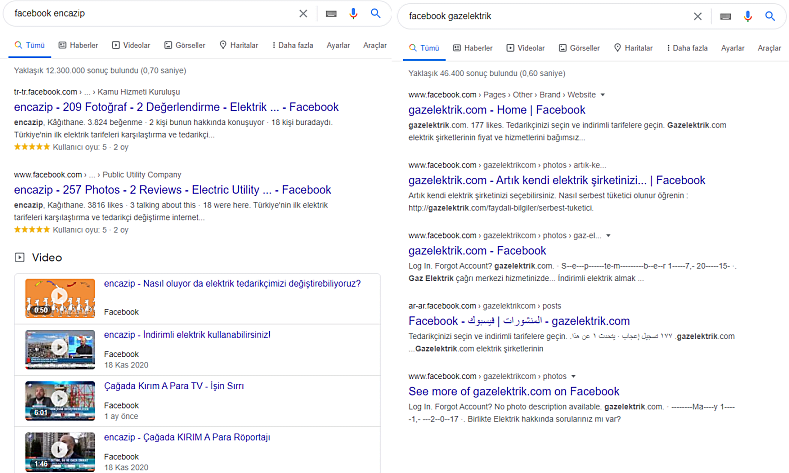Open on-screen keyboard in gazelektrik search bar
The width and height of the screenshot is (789, 473).
[726, 17]
